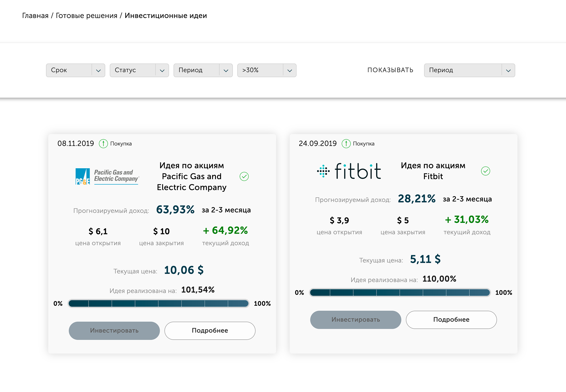Click title Идея по акциям Pacific Gas
The width and height of the screenshot is (566, 392).
coord(192,176)
